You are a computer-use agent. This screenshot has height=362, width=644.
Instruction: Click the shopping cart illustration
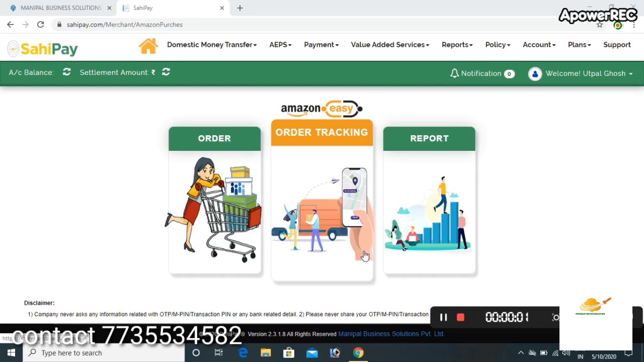point(214,210)
